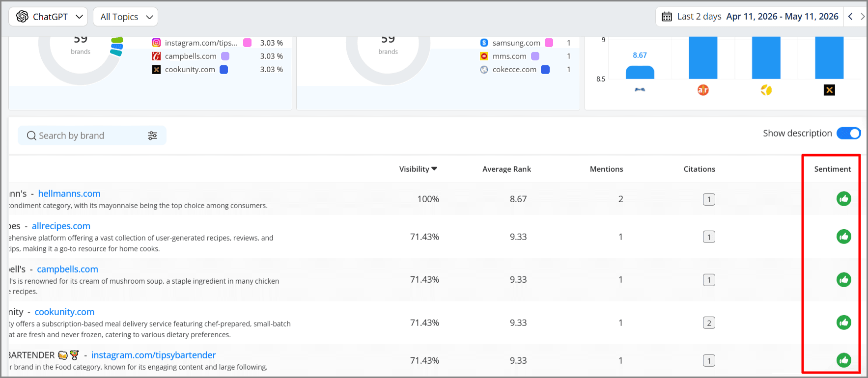Click the 100% visibility value

(x=428, y=199)
